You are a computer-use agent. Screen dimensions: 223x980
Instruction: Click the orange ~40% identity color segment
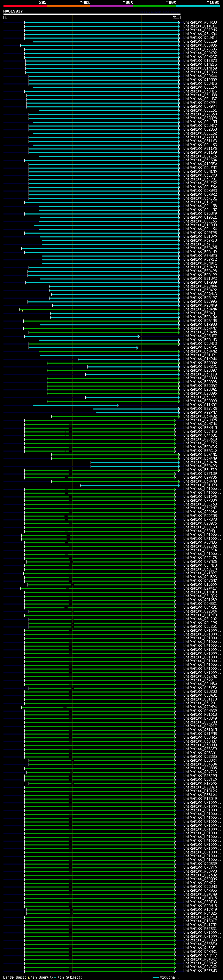point(68,6)
